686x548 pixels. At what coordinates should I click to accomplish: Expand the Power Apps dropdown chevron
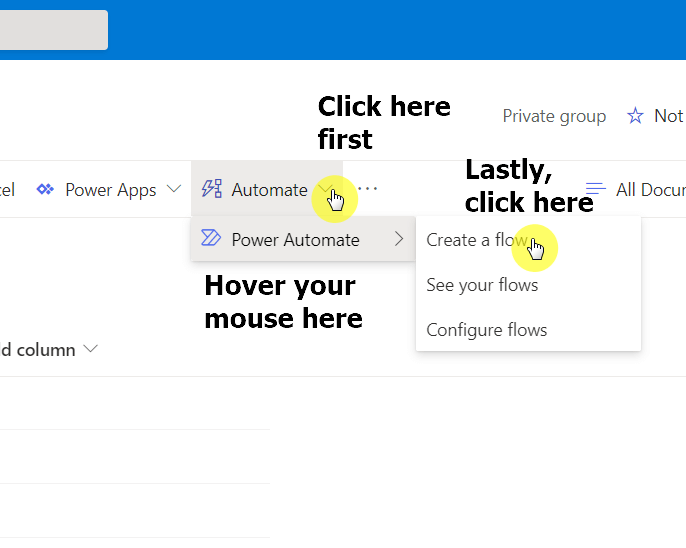coord(174,189)
